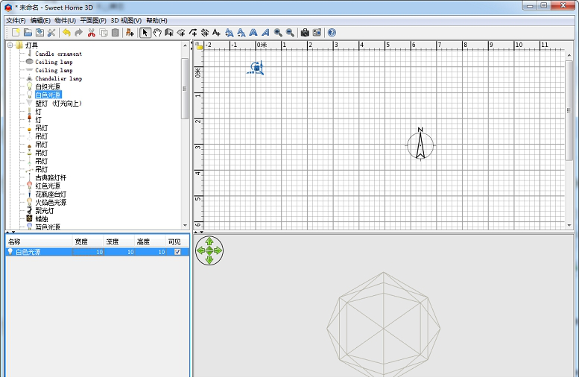579x392 pixels.
Task: Click the Add text label tool
Action: click(x=216, y=33)
